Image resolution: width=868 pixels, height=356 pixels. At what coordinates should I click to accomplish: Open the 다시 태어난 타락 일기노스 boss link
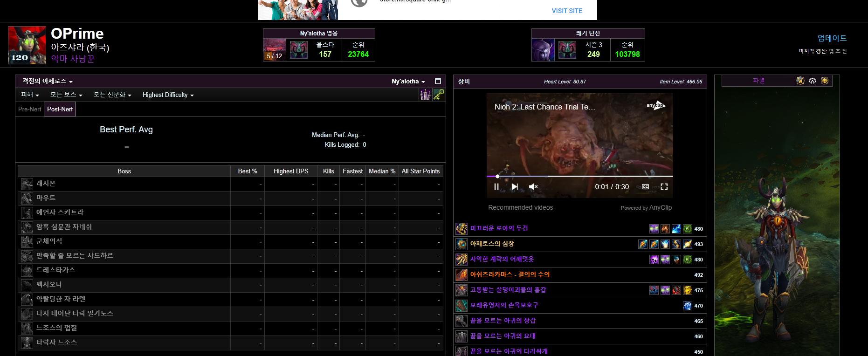(75, 313)
